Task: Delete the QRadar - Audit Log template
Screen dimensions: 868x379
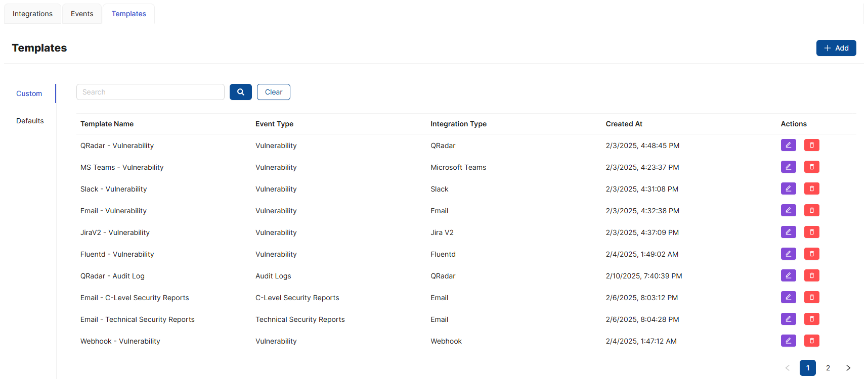Action: 811,276
